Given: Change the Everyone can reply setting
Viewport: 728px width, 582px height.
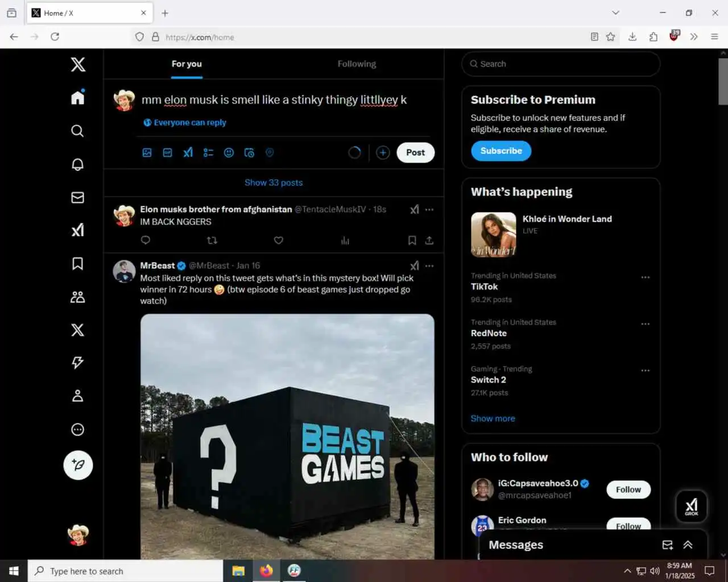Looking at the screenshot, I should click(x=185, y=122).
